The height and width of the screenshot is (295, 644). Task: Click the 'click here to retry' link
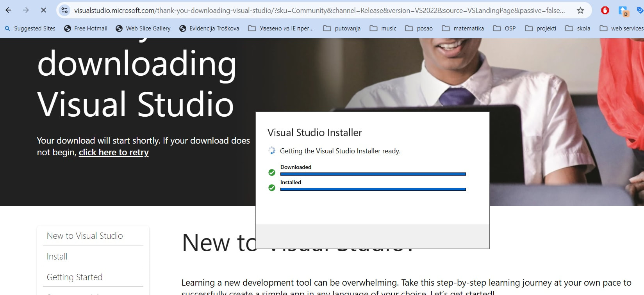coord(114,153)
